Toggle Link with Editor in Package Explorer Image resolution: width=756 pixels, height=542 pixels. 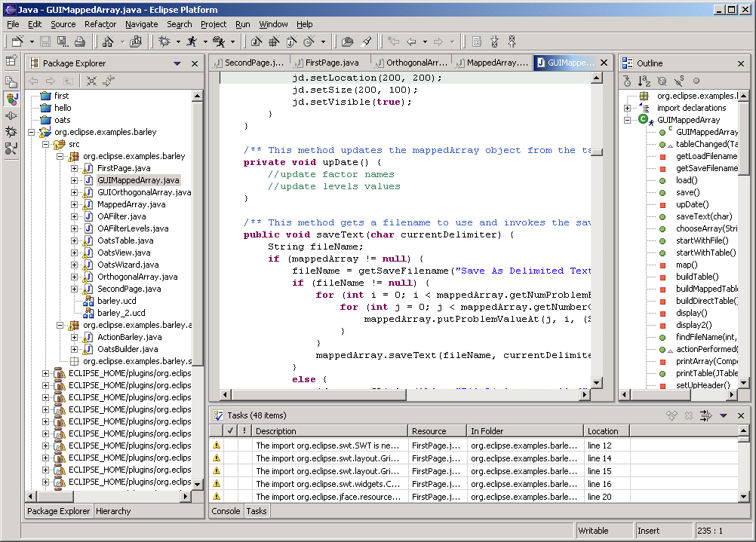[x=109, y=81]
